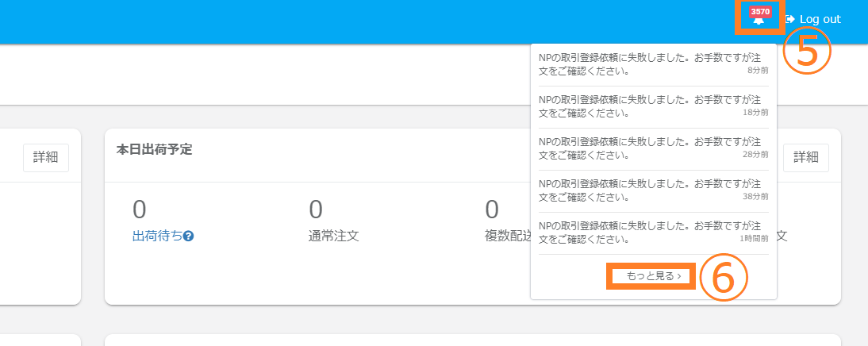Open the notification bell showing 3570
The image size is (868, 346).
(x=759, y=17)
